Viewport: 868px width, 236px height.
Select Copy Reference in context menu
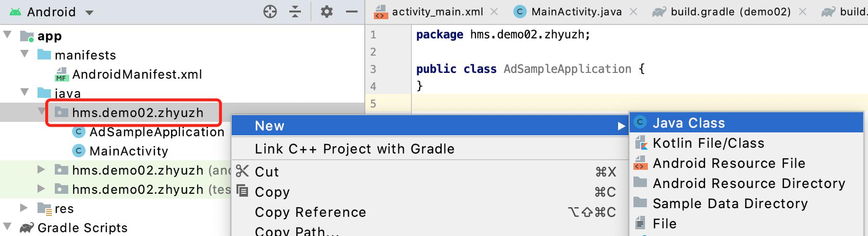(x=310, y=212)
